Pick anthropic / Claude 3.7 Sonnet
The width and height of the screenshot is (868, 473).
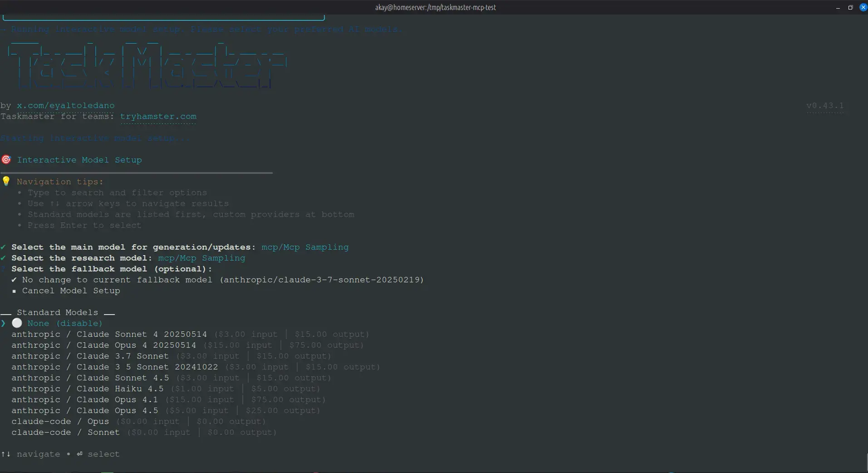[171, 356]
